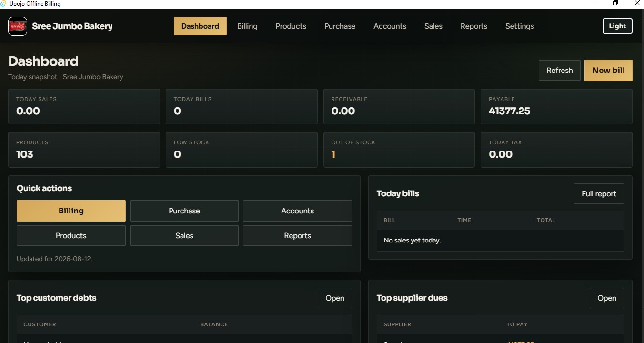The image size is (644, 343).
Task: Click the Today Bills card
Action: 241,106
